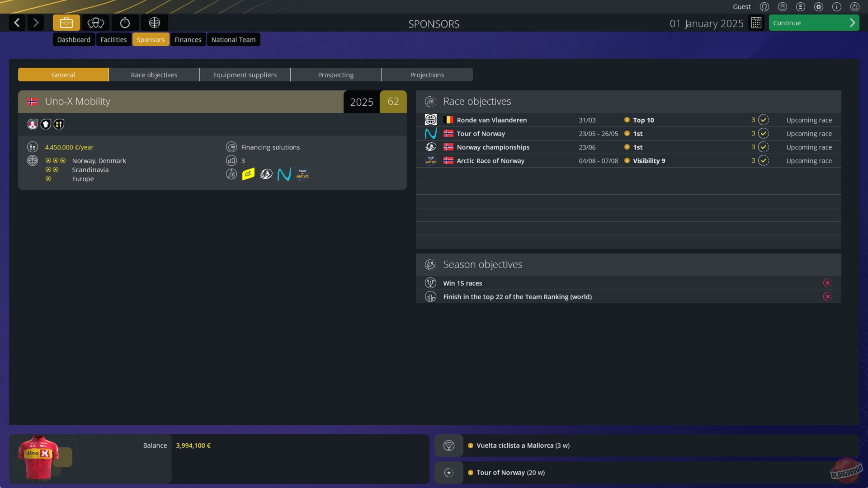Switch to the Race objectives tab
The height and width of the screenshot is (488, 868).
click(x=154, y=75)
